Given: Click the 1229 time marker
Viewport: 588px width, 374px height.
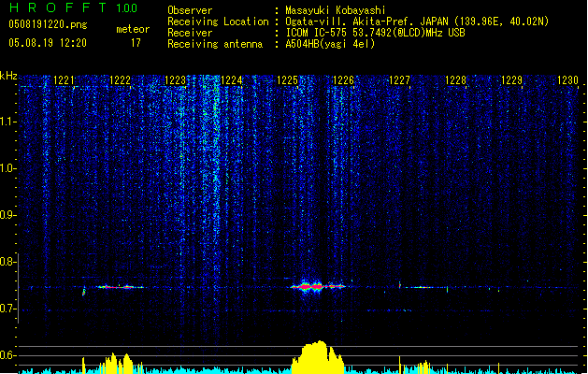Looking at the screenshot, I should click(x=512, y=80).
